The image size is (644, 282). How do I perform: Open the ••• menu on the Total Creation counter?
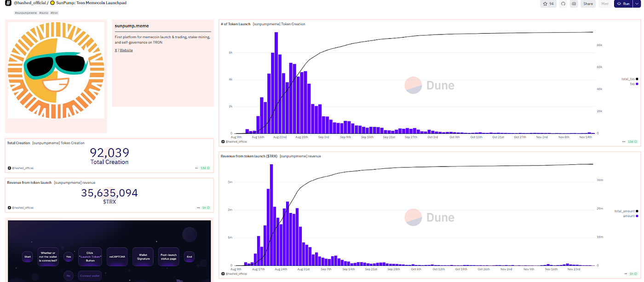[197, 167]
